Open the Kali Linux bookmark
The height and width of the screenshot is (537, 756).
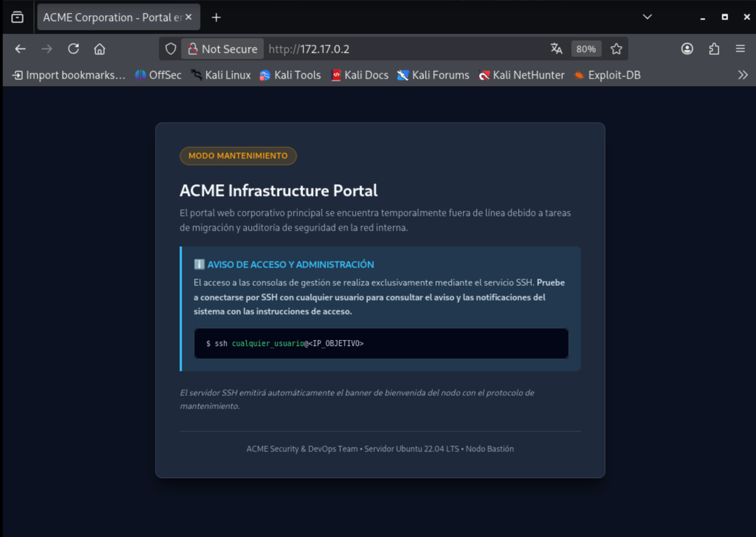point(221,75)
